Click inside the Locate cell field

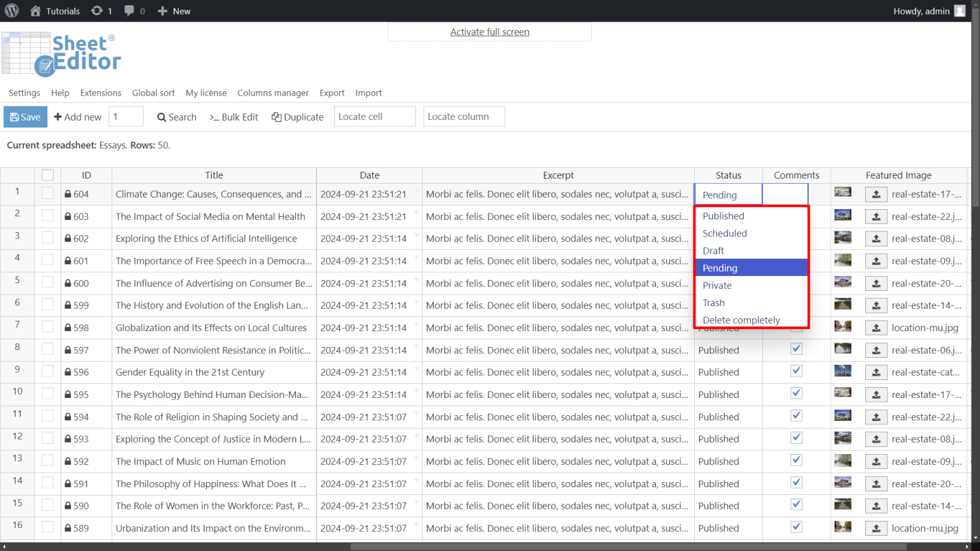(375, 116)
